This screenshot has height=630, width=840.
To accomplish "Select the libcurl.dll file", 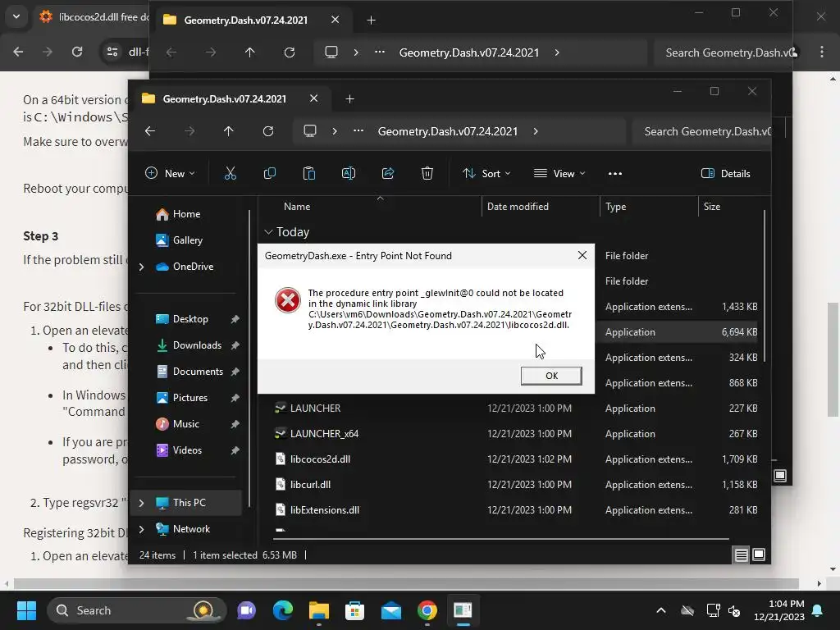I will [x=310, y=484].
